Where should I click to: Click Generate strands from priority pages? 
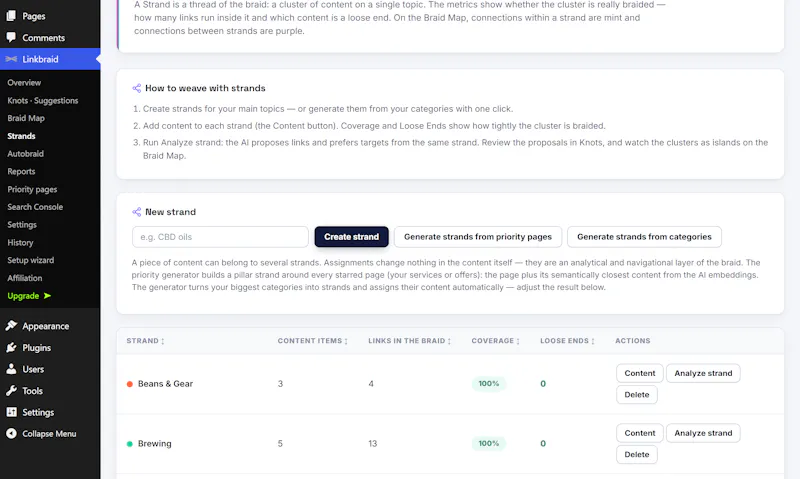coord(478,237)
